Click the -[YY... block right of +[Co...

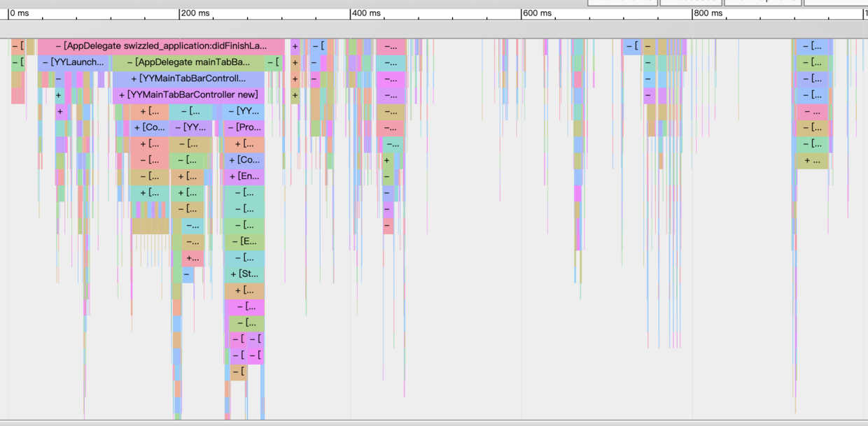click(x=190, y=127)
